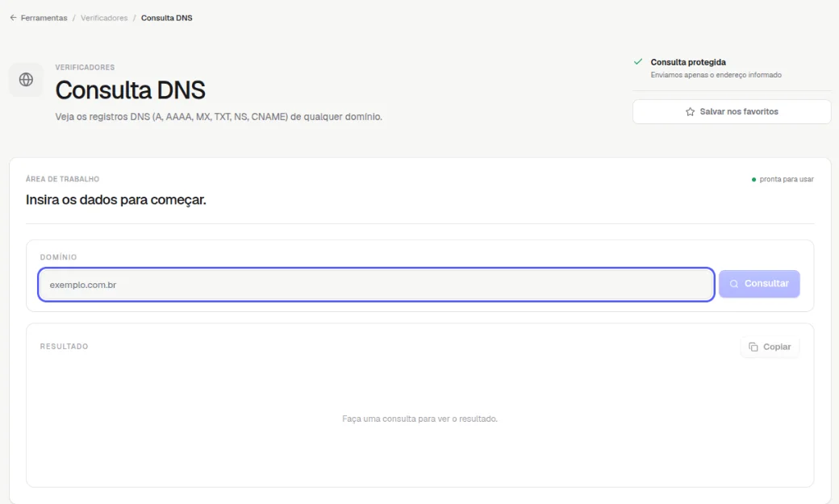Save the tool with Salvar nos favoritos
The image size is (839, 504).
click(x=732, y=111)
